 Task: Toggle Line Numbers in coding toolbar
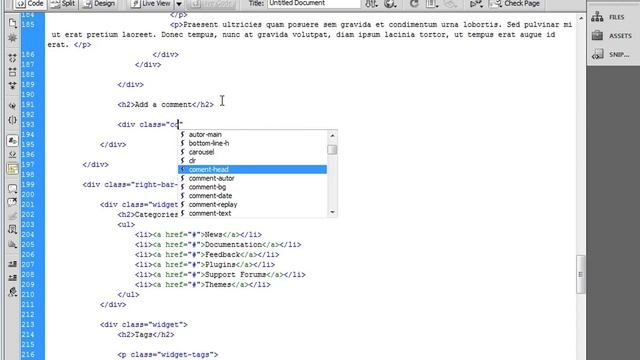tap(13, 141)
